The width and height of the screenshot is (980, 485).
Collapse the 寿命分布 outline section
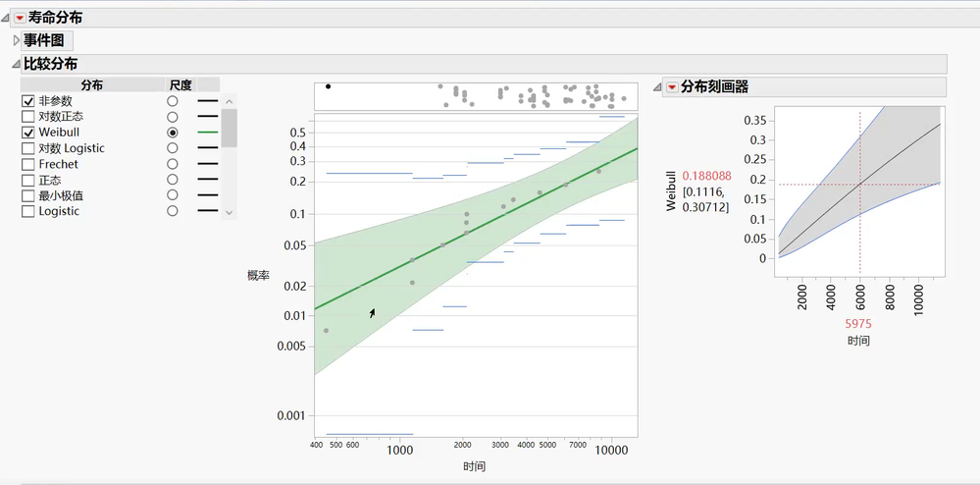[6, 18]
